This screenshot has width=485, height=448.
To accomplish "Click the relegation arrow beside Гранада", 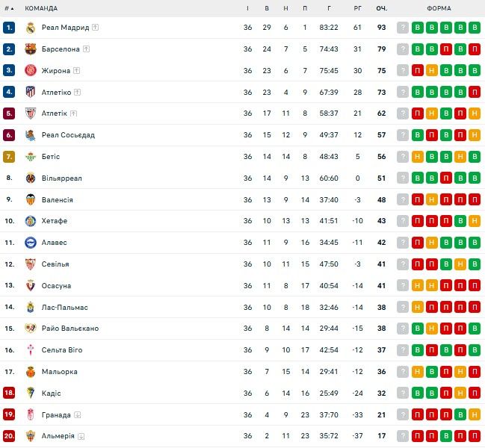I will (x=78, y=415).
